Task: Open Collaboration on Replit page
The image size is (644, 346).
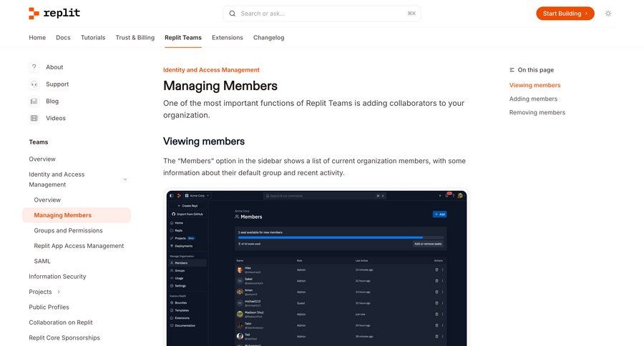Action: 61,322
